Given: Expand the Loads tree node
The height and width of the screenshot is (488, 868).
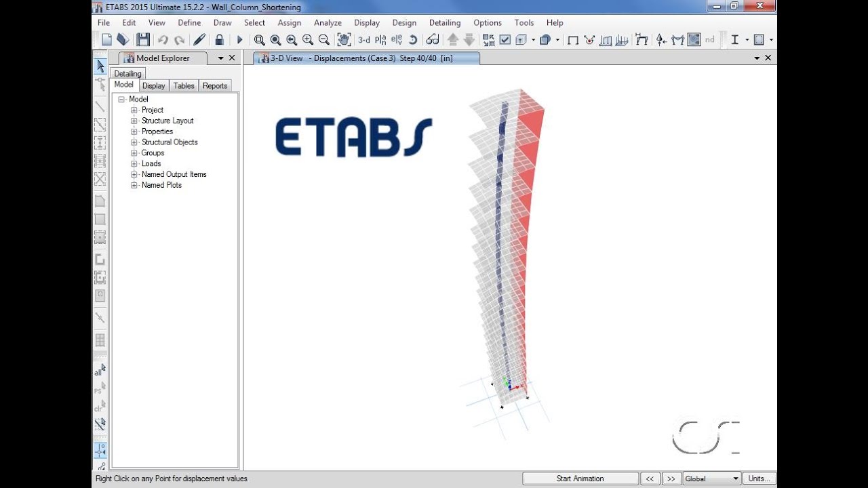Looking at the screenshot, I should tap(134, 163).
